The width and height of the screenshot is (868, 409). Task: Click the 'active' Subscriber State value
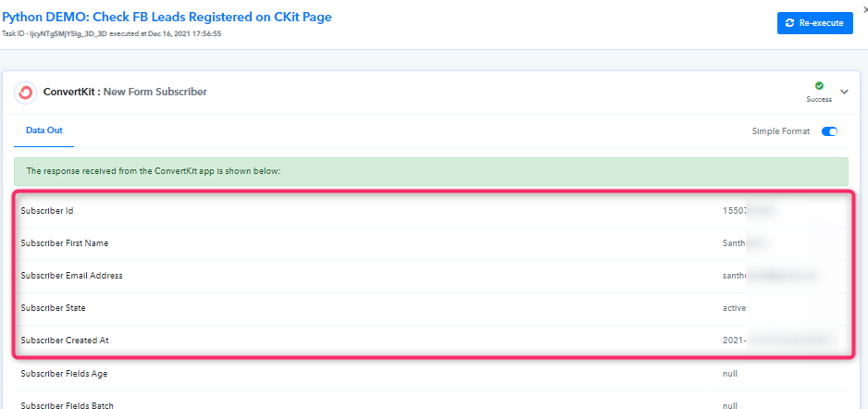(735, 308)
